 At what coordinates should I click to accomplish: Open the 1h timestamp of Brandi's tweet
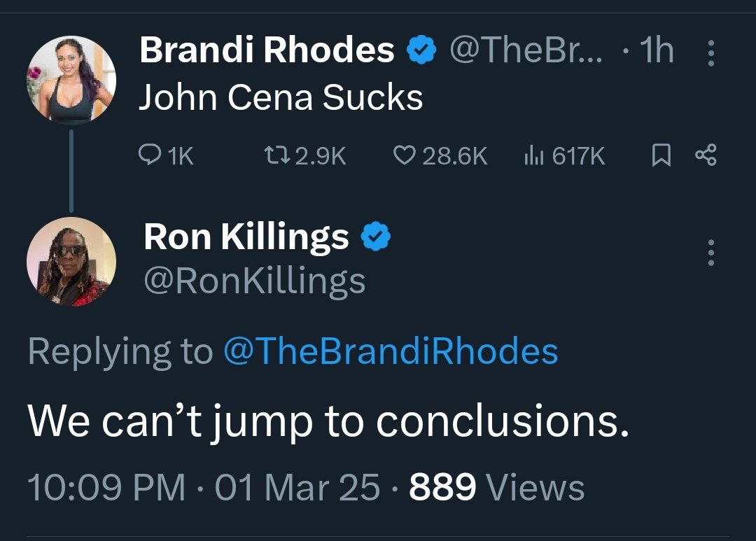click(x=658, y=51)
